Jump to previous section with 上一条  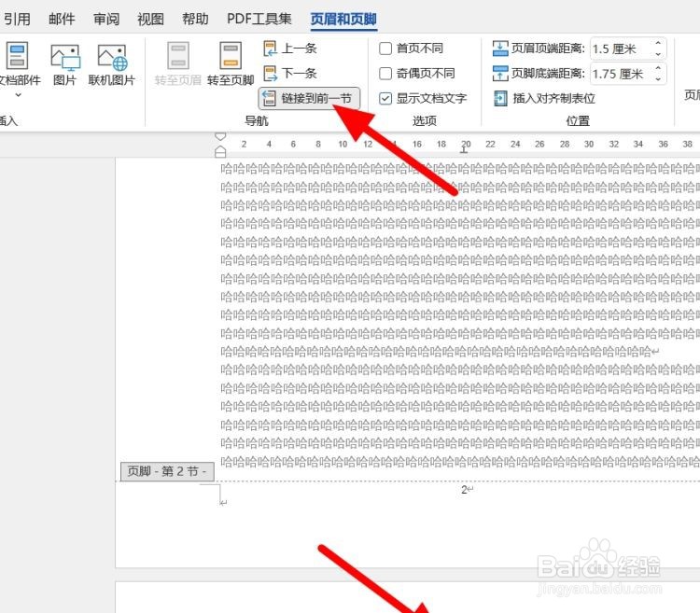290,49
